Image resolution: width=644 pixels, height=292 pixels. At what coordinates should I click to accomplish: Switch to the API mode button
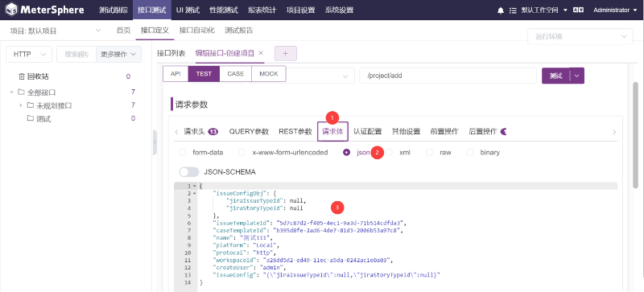coord(175,74)
